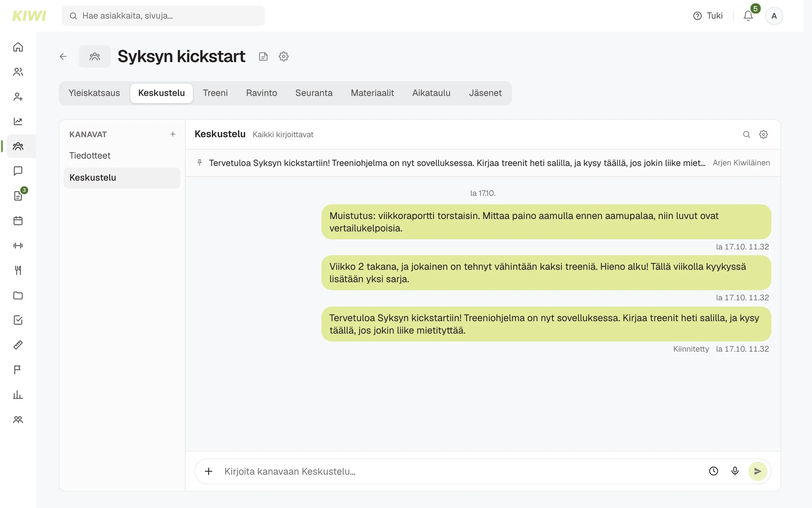
Task: Search within the Keskustelu channel
Action: (746, 135)
